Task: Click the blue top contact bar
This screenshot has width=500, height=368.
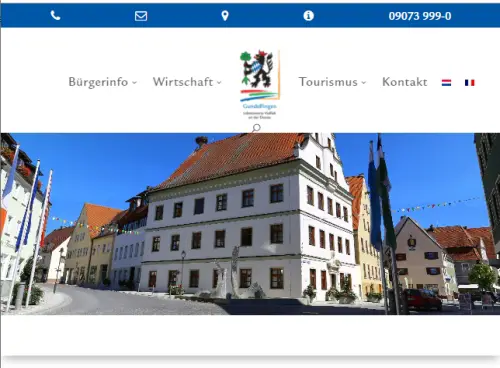Action: tap(250, 15)
